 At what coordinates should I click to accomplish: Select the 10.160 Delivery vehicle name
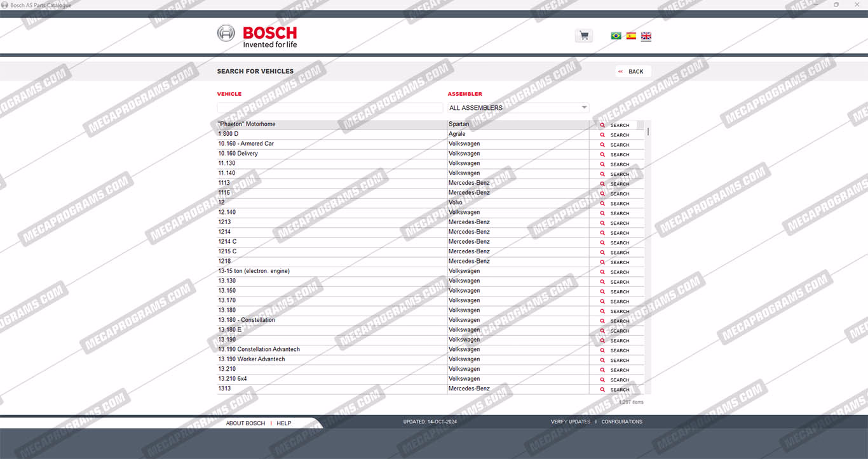(238, 154)
